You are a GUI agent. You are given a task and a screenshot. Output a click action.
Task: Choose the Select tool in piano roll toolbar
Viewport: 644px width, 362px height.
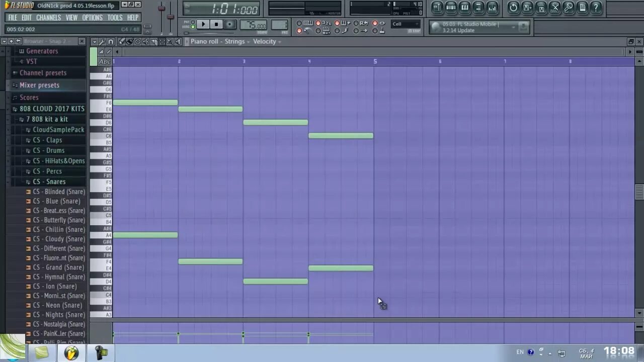tap(162, 41)
